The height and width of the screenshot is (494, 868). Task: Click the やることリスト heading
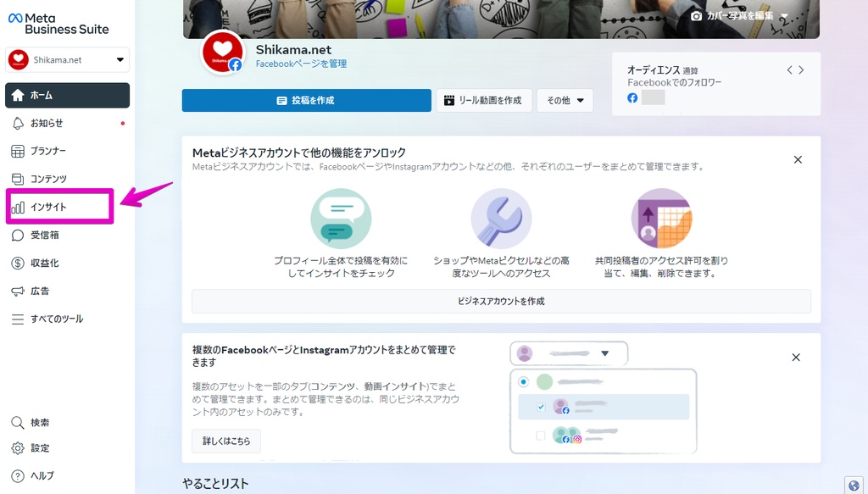216,484
